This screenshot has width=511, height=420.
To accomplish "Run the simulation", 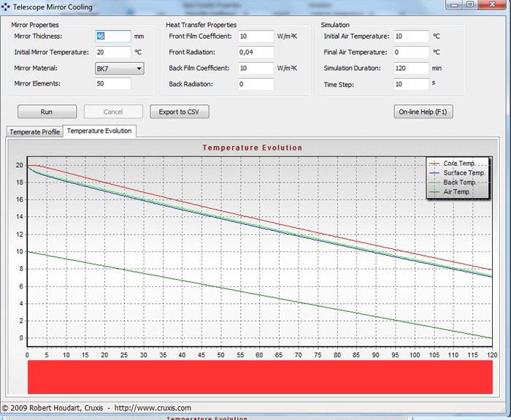I will coord(47,112).
